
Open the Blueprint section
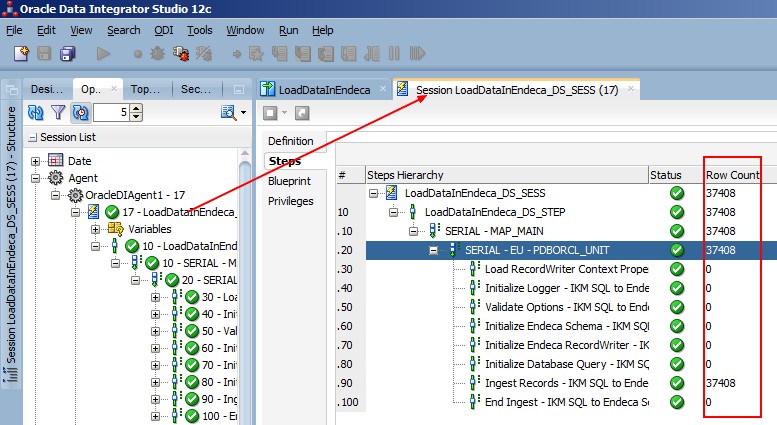[289, 181]
